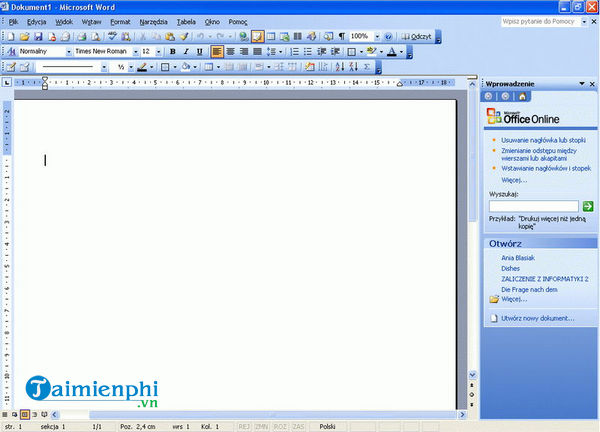Open line spacing dropdown arrow
This screenshot has height=432, width=600.
tap(280, 52)
